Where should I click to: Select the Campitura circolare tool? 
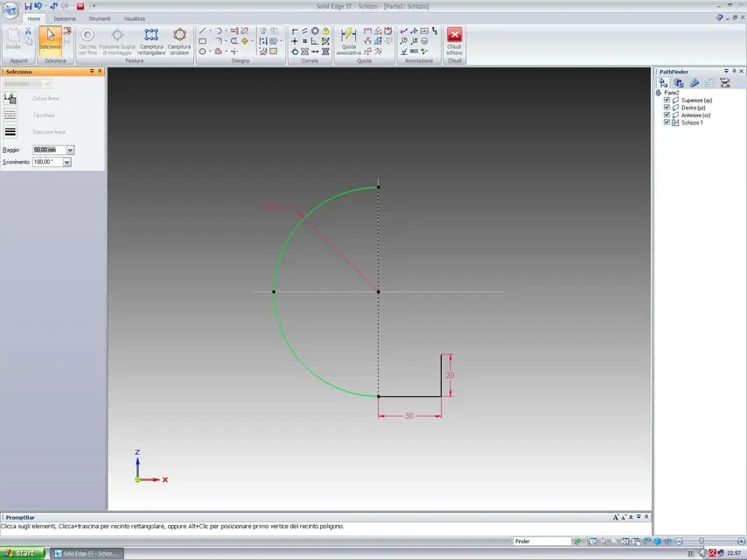179,40
